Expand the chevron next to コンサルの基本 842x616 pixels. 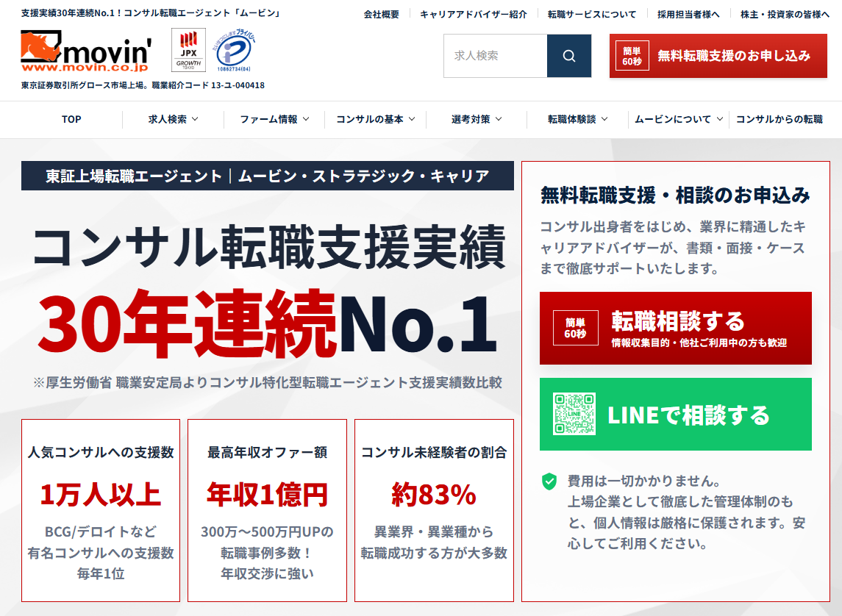tap(412, 119)
